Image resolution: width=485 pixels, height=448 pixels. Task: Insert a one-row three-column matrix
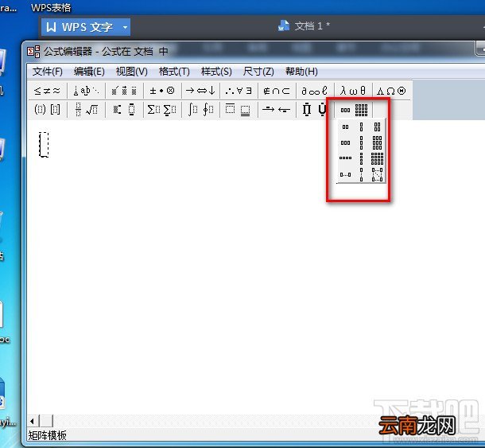click(x=346, y=142)
